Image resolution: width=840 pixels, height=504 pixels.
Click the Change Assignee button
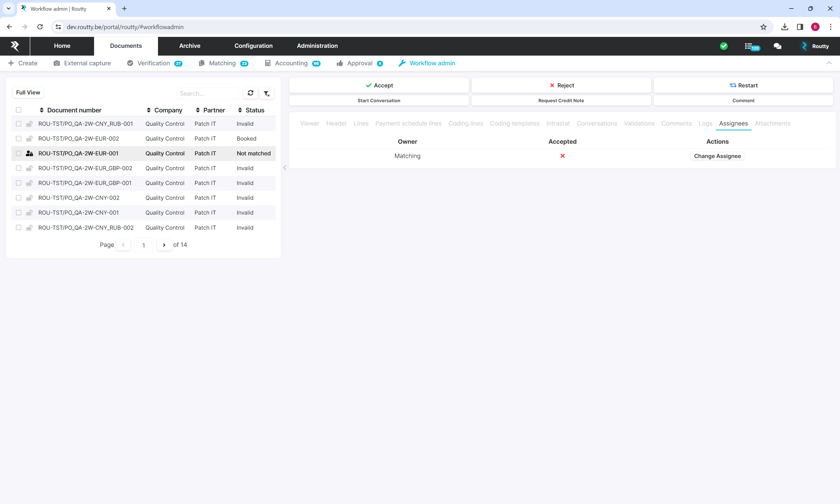717,156
